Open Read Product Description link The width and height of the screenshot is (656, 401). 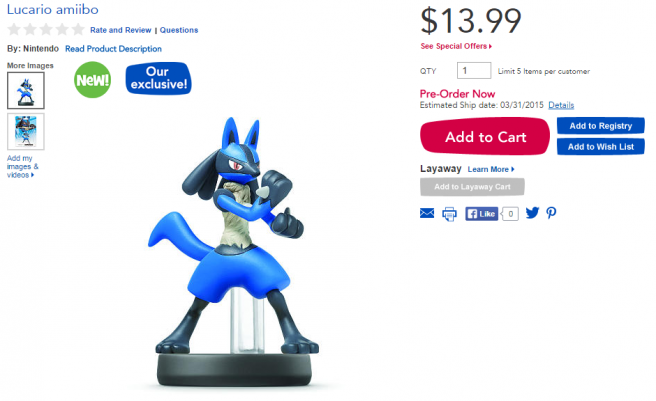click(x=113, y=49)
